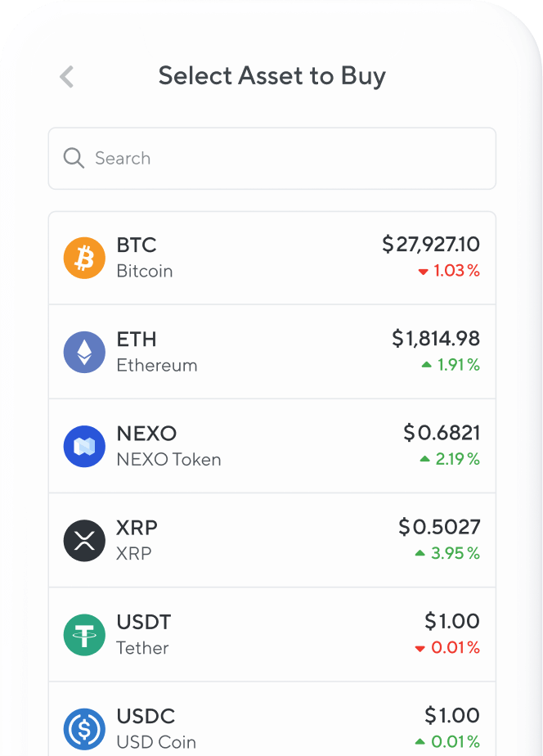The image size is (543, 756).
Task: Tap the back arrow icon
Action: pos(67,77)
